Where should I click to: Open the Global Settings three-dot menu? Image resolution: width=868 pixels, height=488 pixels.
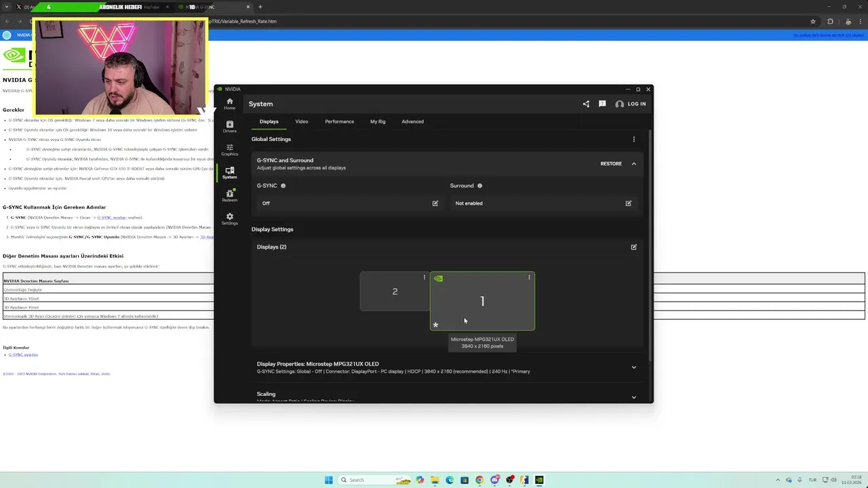634,139
